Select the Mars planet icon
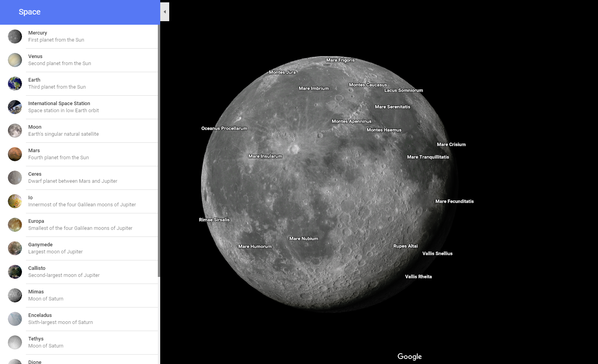598x364 pixels. [15, 154]
